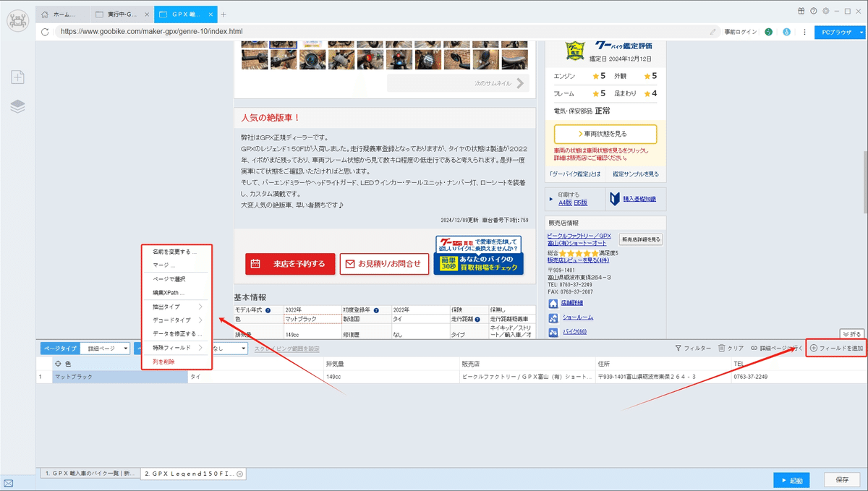The height and width of the screenshot is (491, 868).
Task: Select bottom tab '1. GPX 輸入車のバイク一覧'
Action: click(90, 474)
